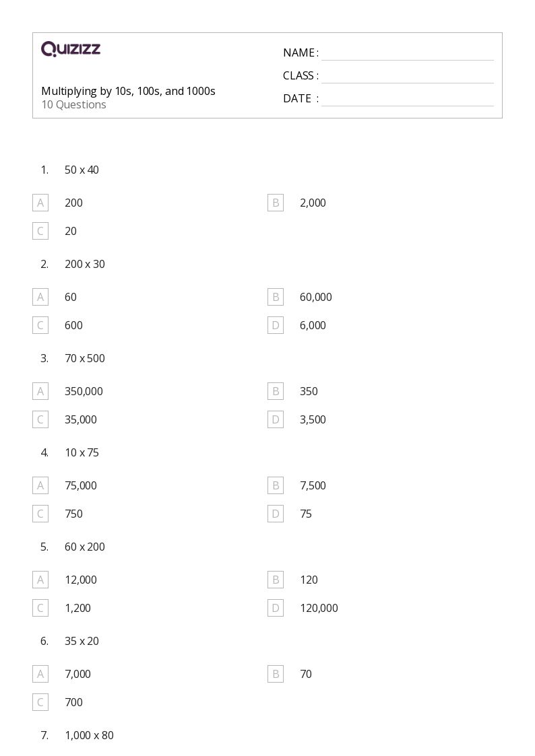The width and height of the screenshot is (535, 756).
Task: Select box B labeled 7,500
Action: point(276,485)
